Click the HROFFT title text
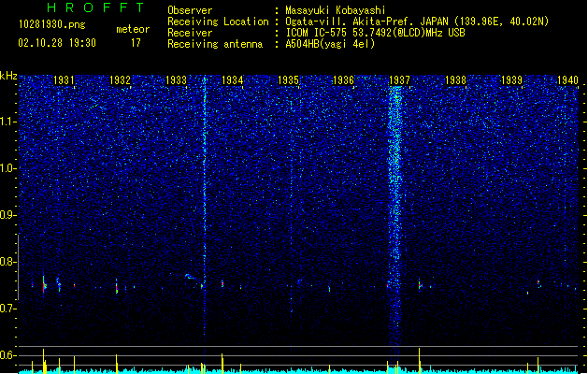This screenshot has height=374, width=588. click(x=95, y=7)
